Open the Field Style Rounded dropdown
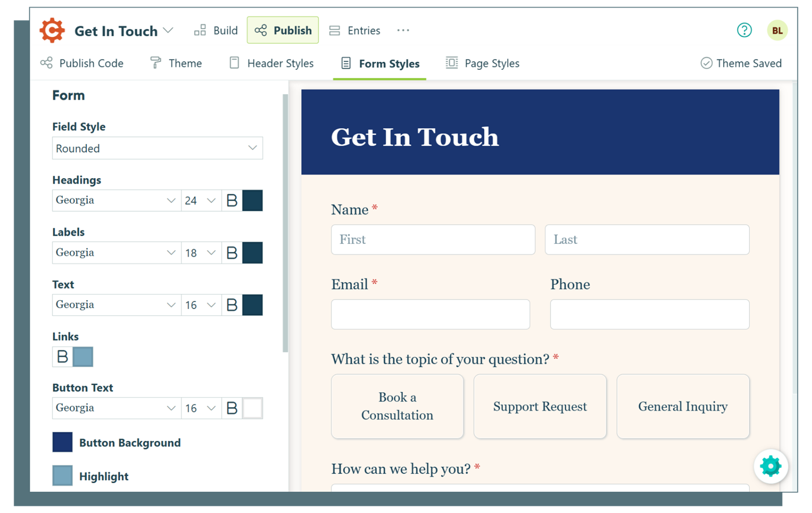Viewport: 812px width, 513px height. pyautogui.click(x=158, y=148)
